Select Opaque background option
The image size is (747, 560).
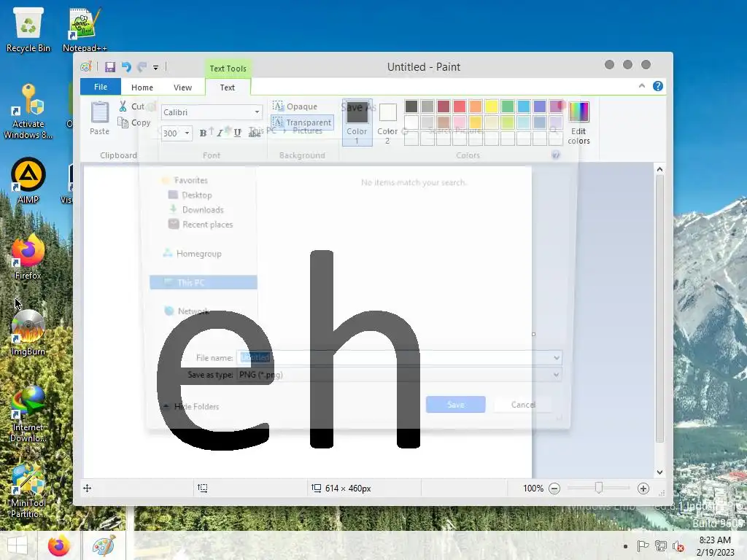[295, 106]
